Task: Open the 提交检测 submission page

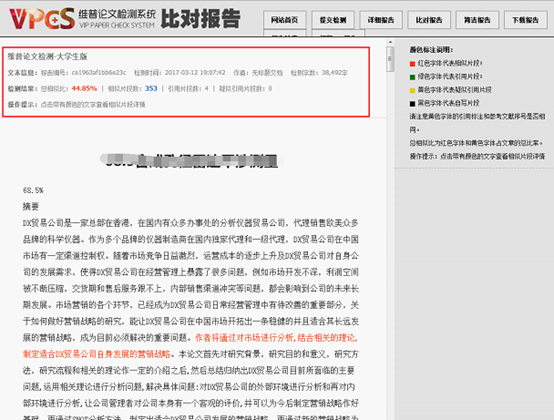Action: pos(333,20)
